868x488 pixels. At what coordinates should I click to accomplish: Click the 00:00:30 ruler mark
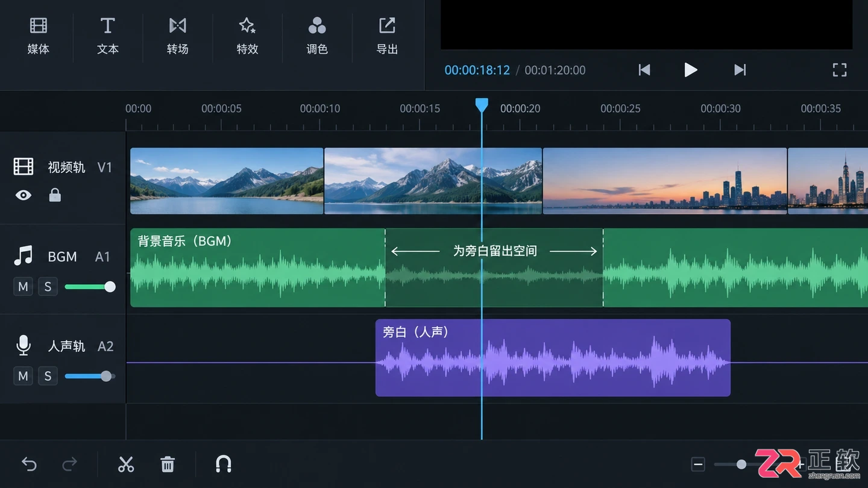click(720, 108)
